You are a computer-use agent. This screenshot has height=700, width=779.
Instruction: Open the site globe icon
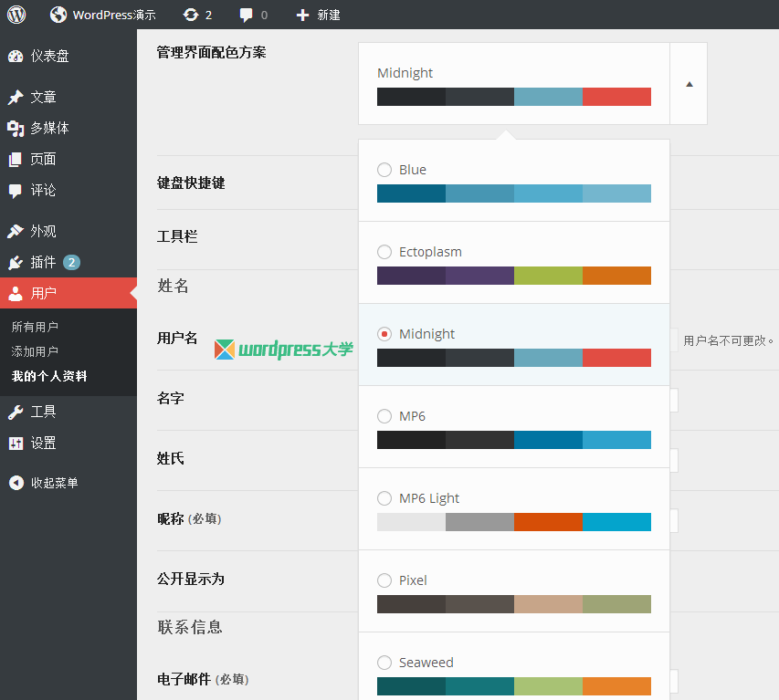(x=58, y=15)
